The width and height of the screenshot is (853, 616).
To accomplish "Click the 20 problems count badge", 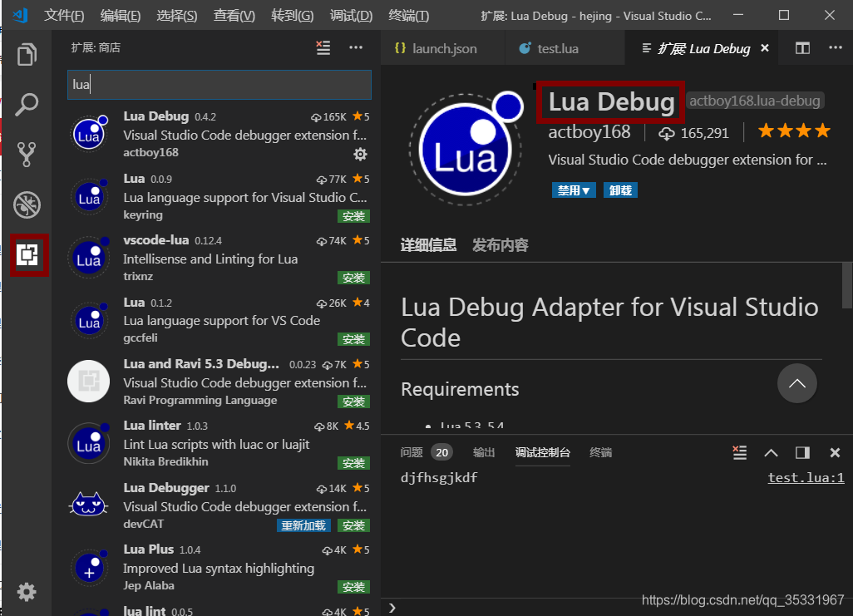I will point(441,452).
